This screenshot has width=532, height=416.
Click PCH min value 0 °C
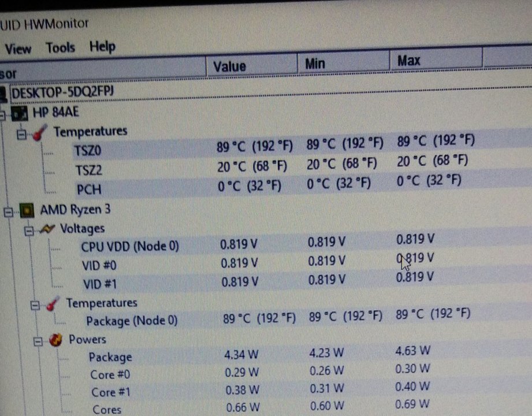click(x=338, y=184)
